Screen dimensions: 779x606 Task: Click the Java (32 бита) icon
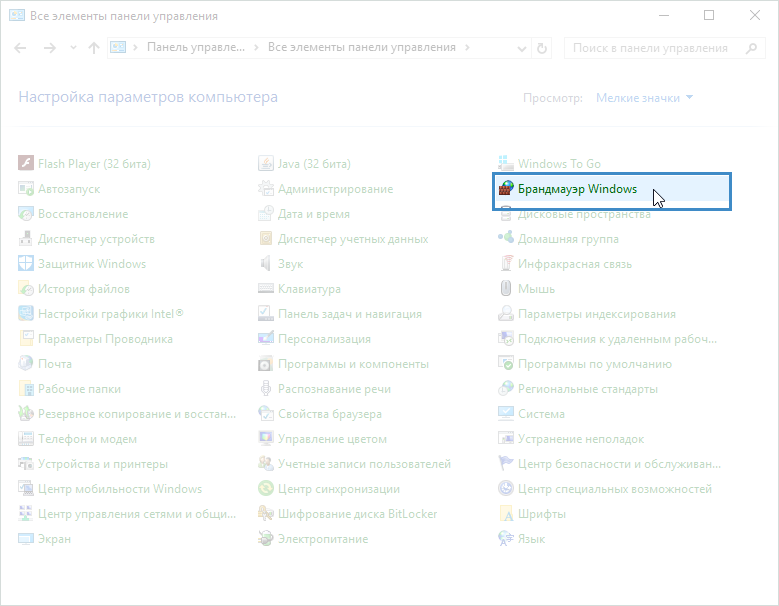(266, 164)
